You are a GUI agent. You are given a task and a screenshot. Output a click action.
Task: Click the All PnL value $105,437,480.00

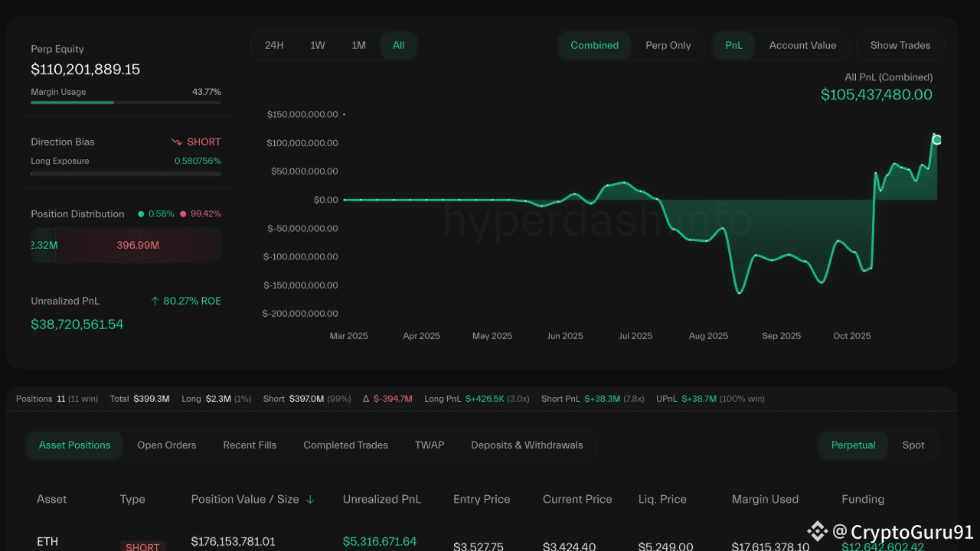pos(877,95)
